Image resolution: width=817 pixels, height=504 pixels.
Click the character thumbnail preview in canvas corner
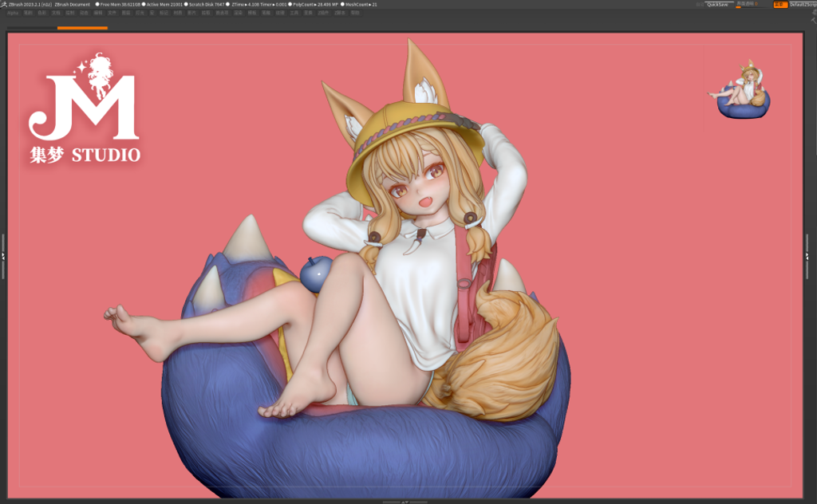coord(740,89)
